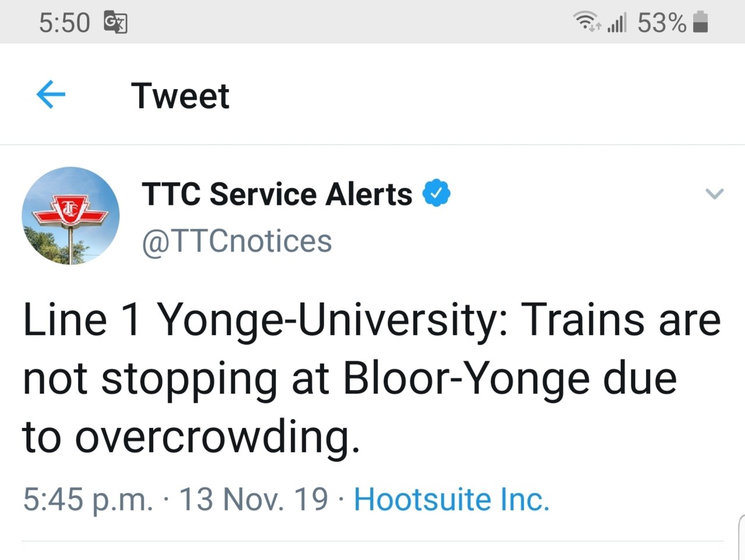Click the blue verified badge
The width and height of the screenshot is (745, 560).
pos(436,193)
